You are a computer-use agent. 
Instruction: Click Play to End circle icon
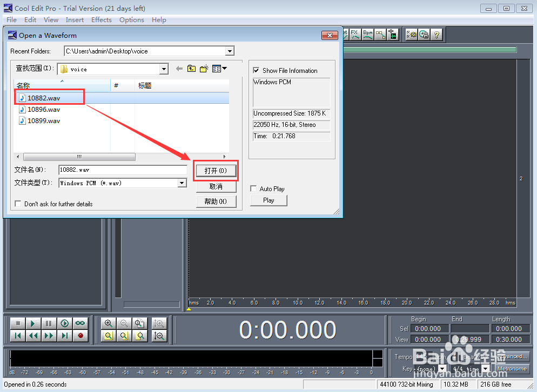point(64,323)
